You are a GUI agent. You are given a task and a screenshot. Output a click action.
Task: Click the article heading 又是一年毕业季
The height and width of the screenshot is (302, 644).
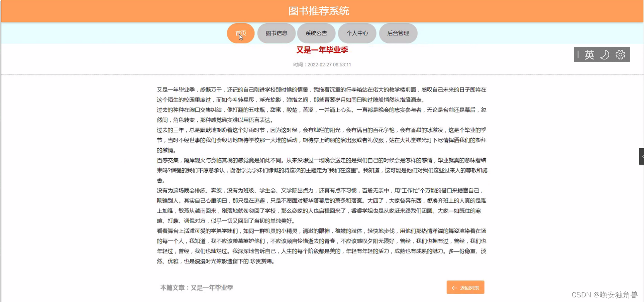click(x=322, y=50)
